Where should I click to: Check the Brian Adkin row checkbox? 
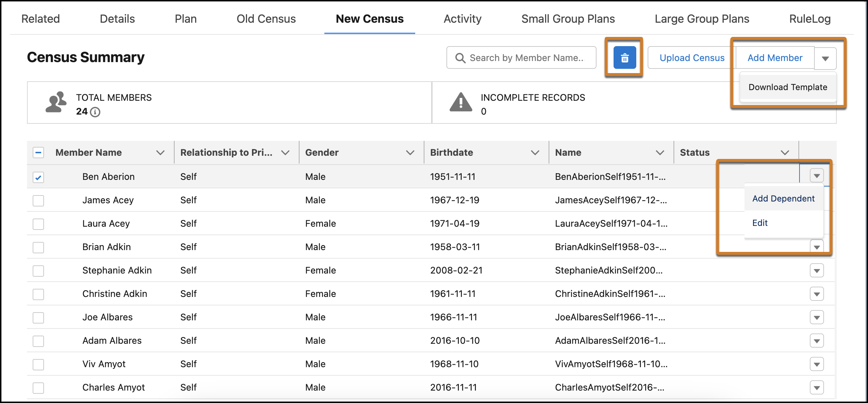click(x=38, y=247)
